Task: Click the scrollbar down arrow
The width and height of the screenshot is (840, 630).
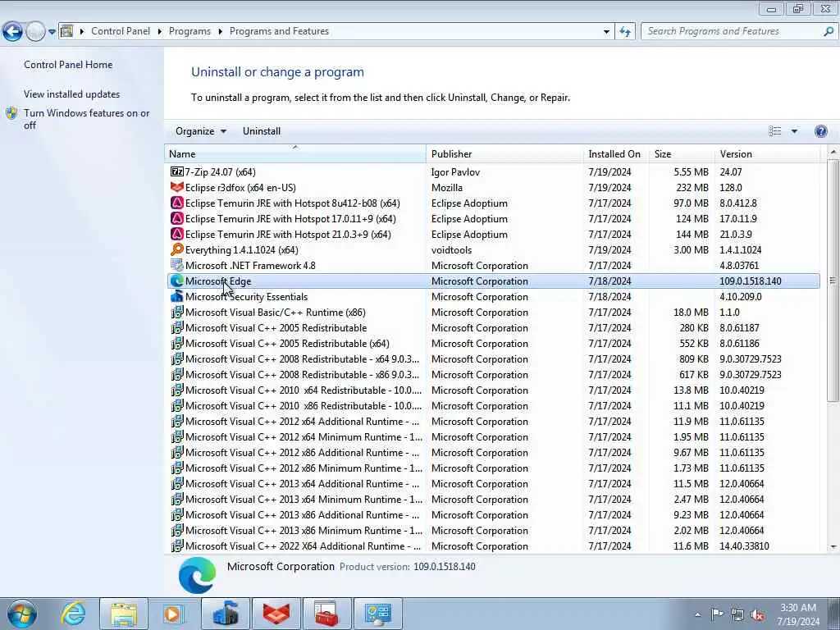Action: tap(833, 547)
